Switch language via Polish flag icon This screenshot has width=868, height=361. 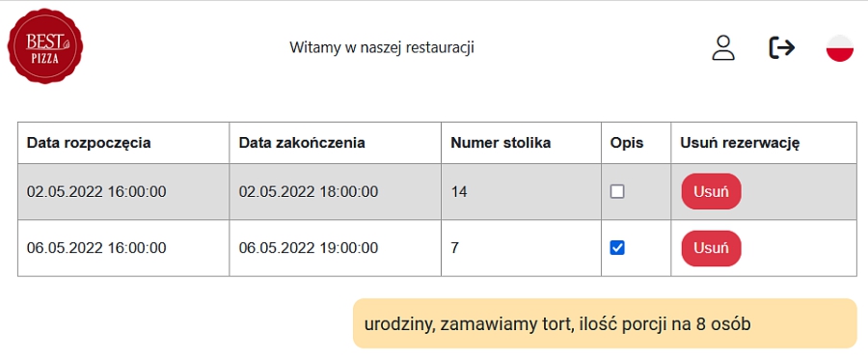pyautogui.click(x=840, y=48)
